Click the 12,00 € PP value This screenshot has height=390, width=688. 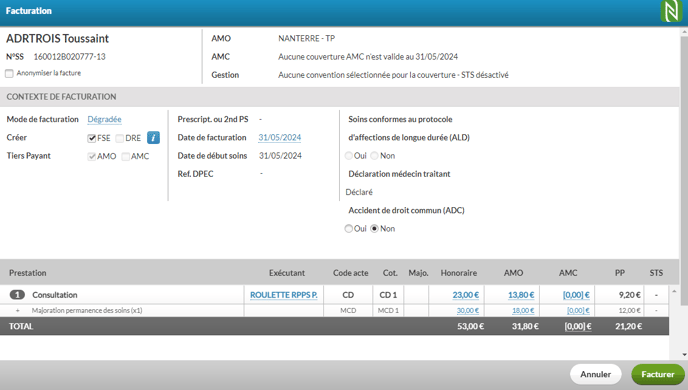pos(630,311)
